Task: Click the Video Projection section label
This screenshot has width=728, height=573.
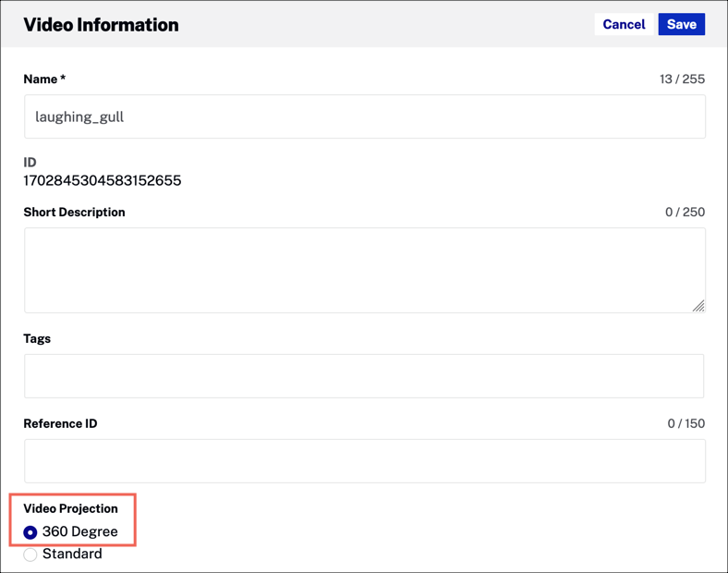Action: click(x=70, y=509)
